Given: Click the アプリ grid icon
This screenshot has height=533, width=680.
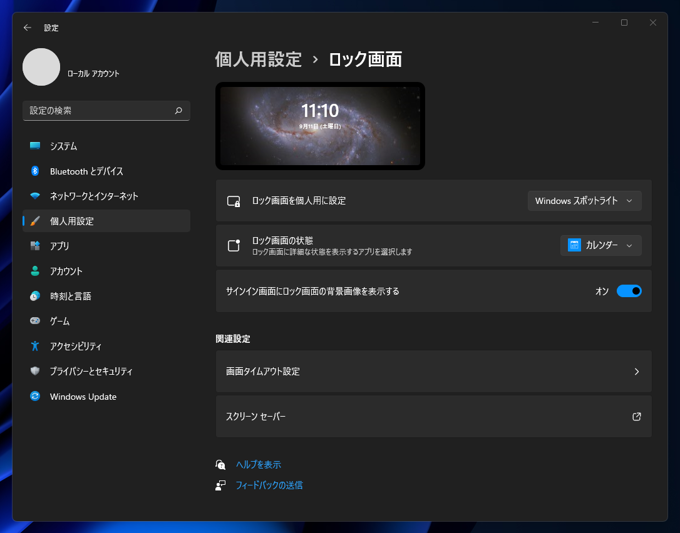Looking at the screenshot, I should point(35,246).
